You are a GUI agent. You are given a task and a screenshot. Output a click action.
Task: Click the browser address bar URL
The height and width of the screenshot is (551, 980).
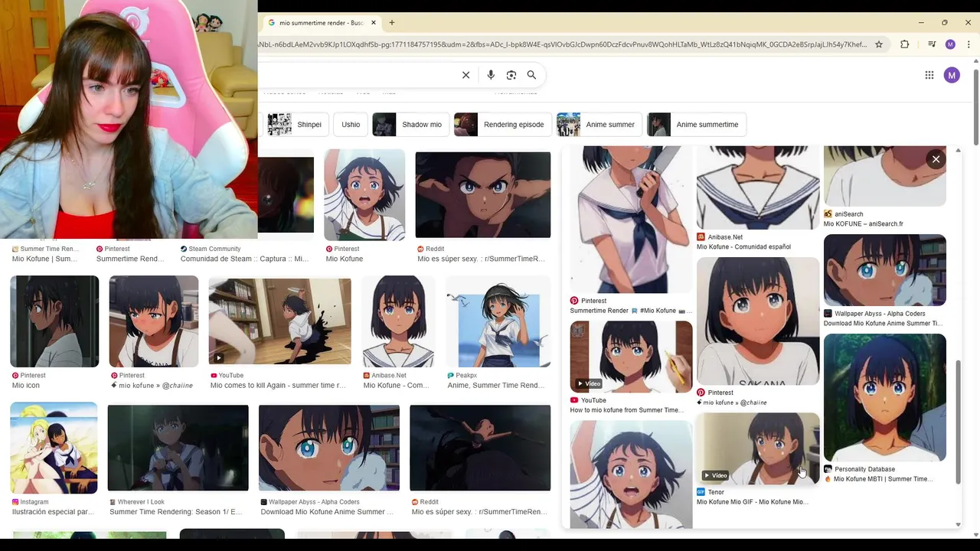(563, 44)
